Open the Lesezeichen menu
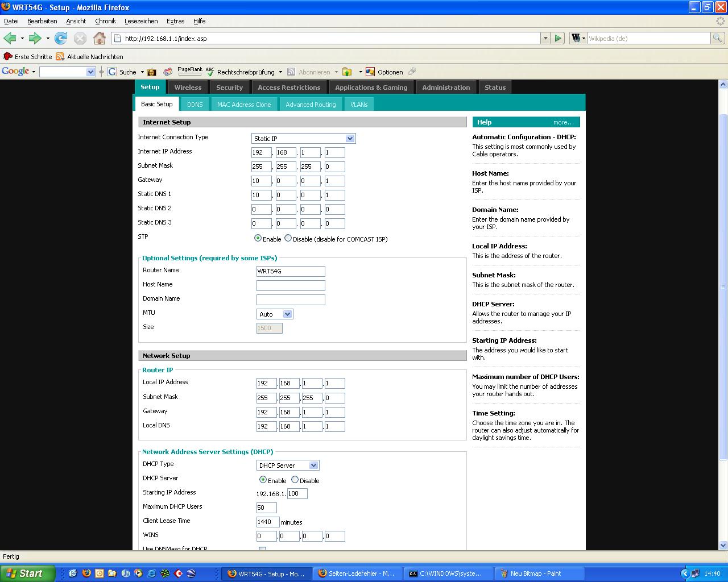728x582 pixels. [141, 21]
